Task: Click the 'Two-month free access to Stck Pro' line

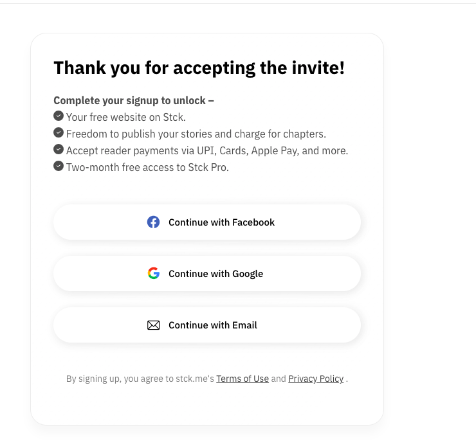Action: 147,167
